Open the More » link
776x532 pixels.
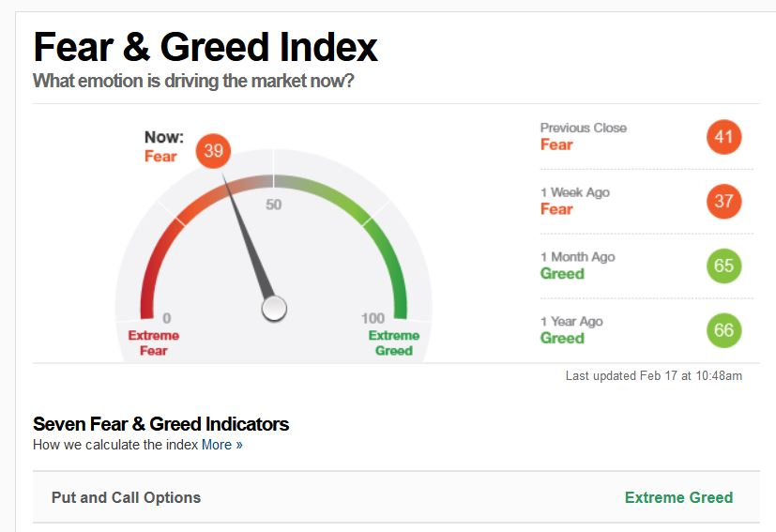[x=222, y=445]
